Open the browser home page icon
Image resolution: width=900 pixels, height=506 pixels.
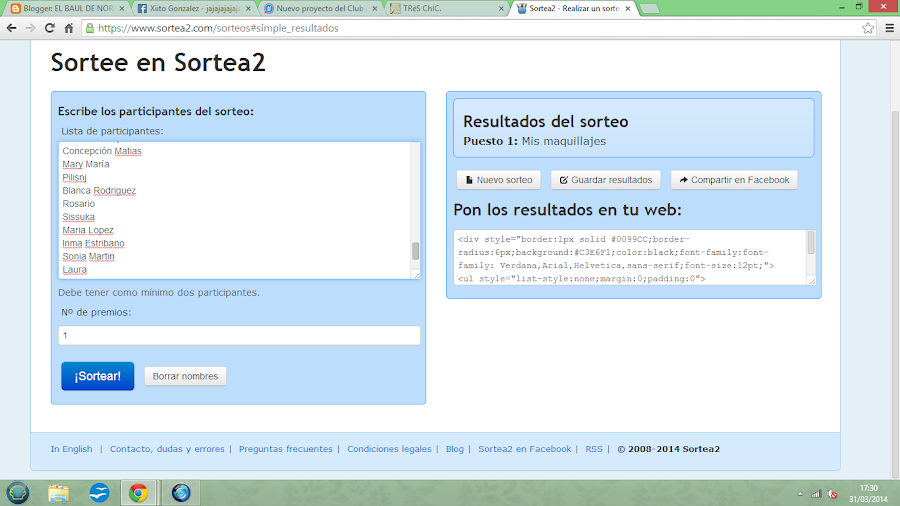[69, 28]
